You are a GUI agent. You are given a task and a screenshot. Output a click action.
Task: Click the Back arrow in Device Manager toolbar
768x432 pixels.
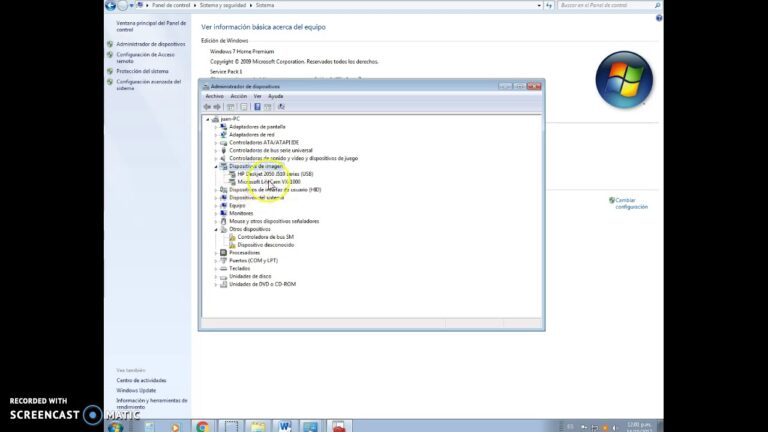coord(207,106)
